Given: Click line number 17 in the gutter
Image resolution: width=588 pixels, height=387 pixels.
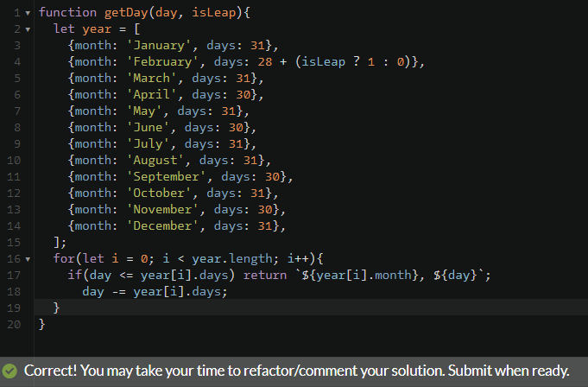Looking at the screenshot, I should pyautogui.click(x=14, y=276).
